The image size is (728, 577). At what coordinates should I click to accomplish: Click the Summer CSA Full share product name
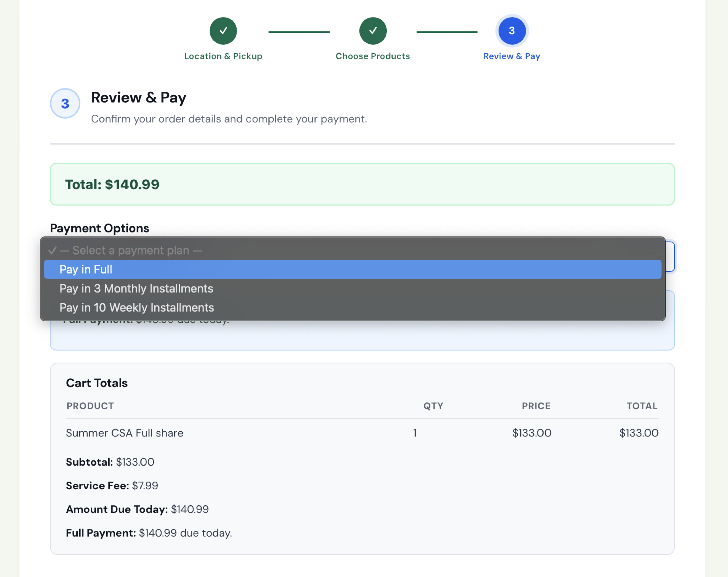(125, 433)
